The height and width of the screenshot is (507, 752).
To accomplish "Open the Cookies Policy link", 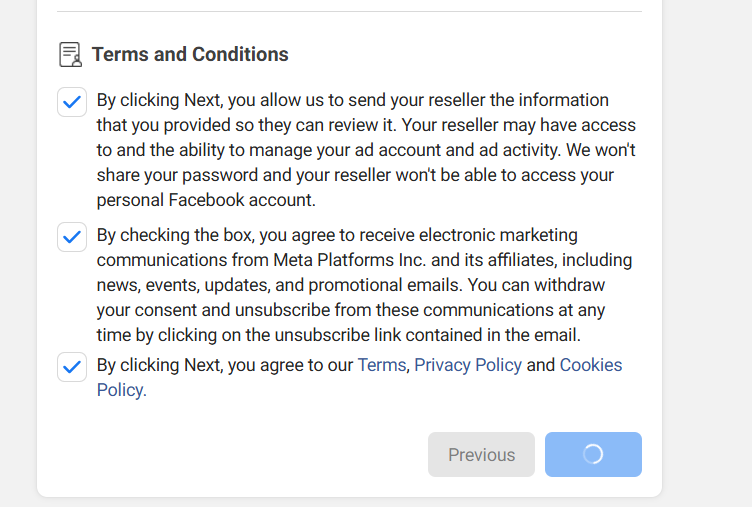I will [359, 377].
